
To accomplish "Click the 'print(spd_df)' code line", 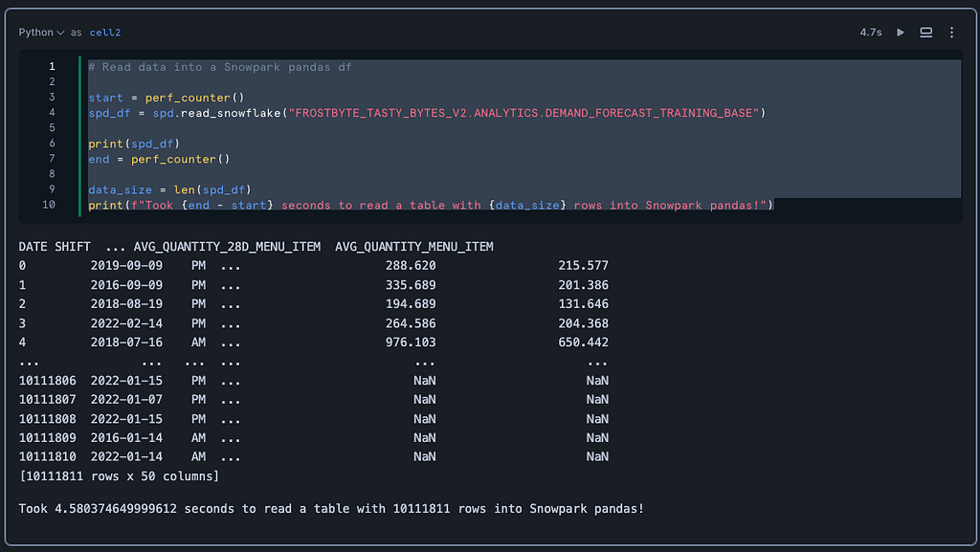I will pos(134,144).
